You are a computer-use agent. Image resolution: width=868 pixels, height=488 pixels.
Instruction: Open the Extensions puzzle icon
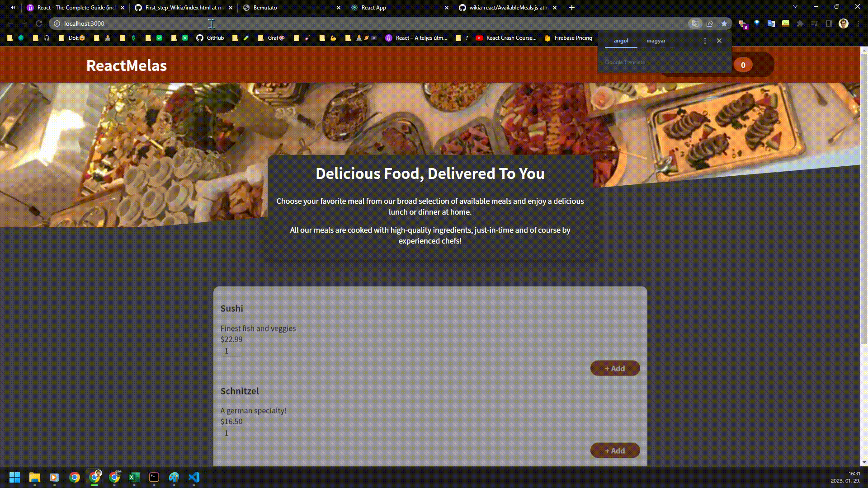[800, 23]
